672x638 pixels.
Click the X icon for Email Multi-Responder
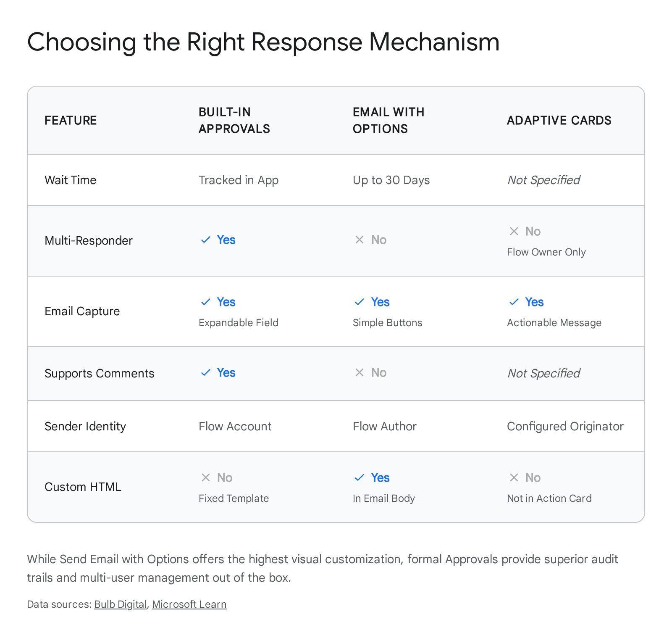360,240
